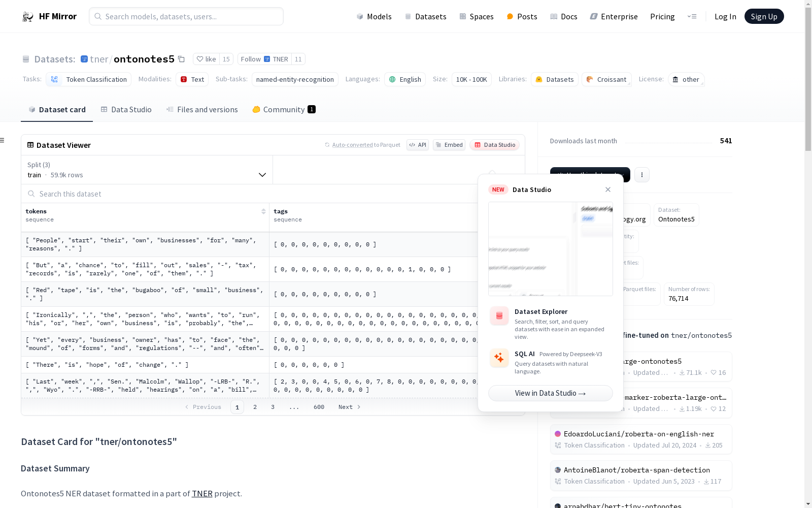
Task: Click Log In
Action: 725,16
